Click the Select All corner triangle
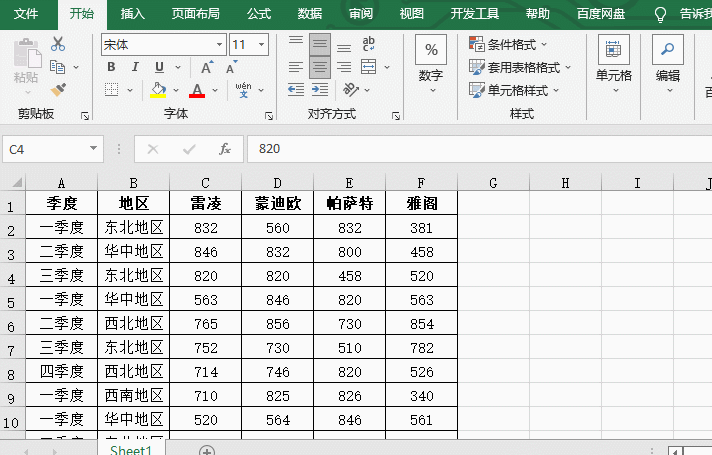Viewport: 712px width, 455px height. tap(16, 183)
